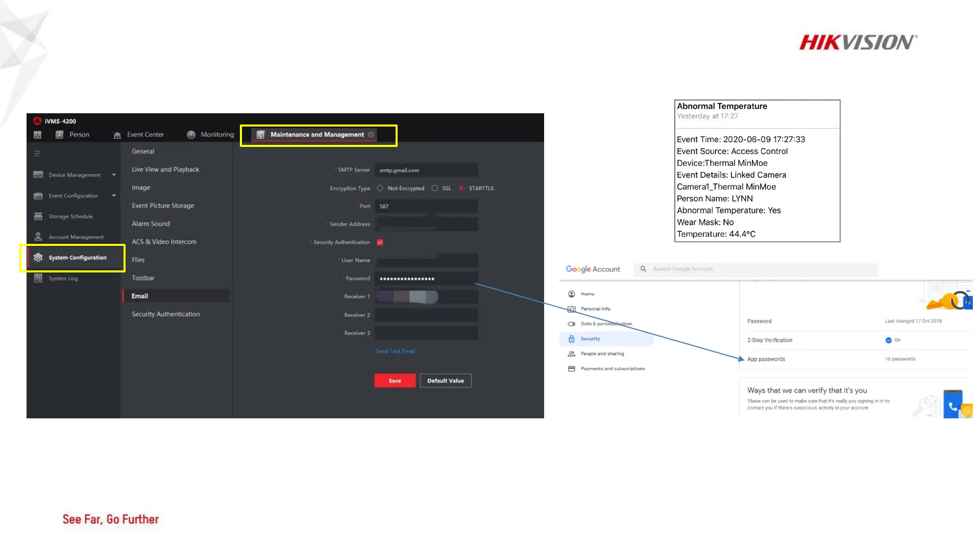Image resolution: width=980 pixels, height=551 pixels.
Task: Open System Log in sidebar
Action: click(x=63, y=278)
